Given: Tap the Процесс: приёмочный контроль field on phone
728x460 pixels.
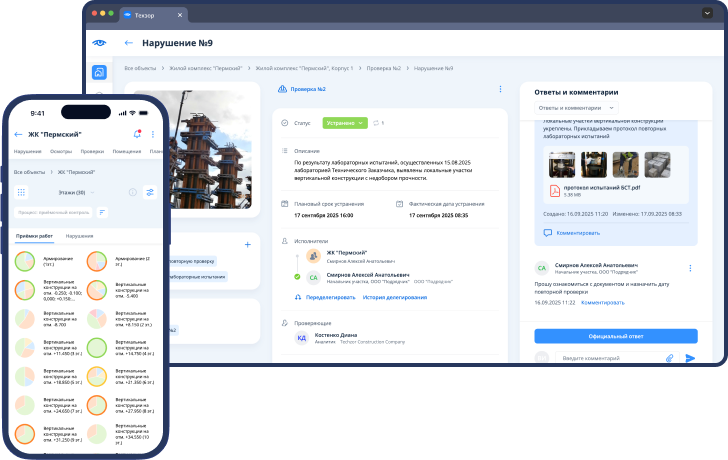Looking at the screenshot, I should [53, 212].
